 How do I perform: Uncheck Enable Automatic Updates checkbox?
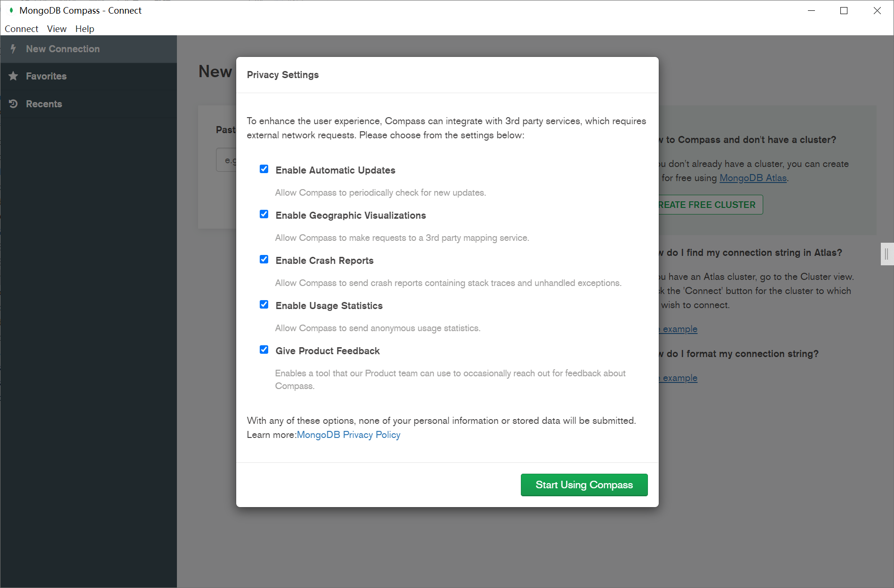(x=264, y=169)
